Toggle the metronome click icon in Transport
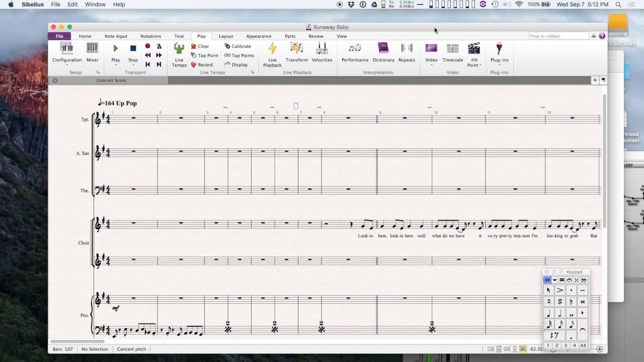This screenshot has height=362, width=644. (159, 46)
